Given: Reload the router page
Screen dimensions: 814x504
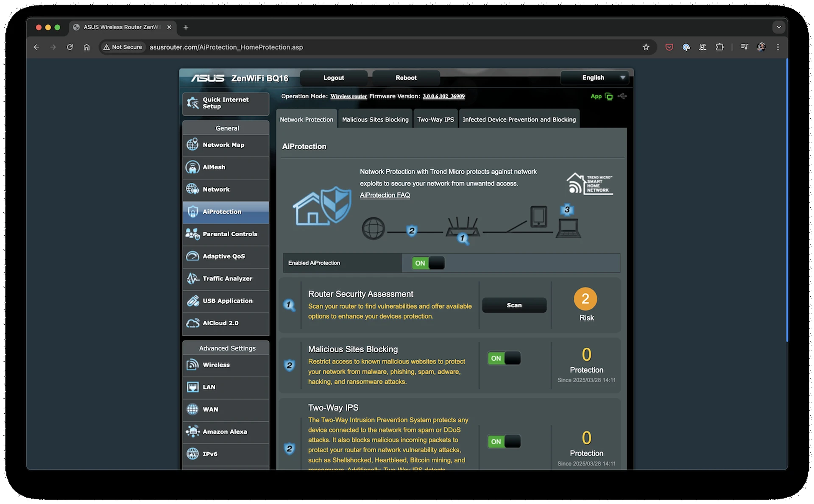Looking at the screenshot, I should (x=70, y=47).
